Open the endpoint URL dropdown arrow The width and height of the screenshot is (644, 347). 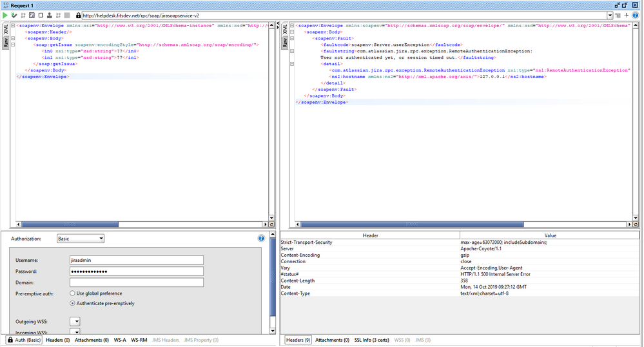pyautogui.click(x=610, y=15)
